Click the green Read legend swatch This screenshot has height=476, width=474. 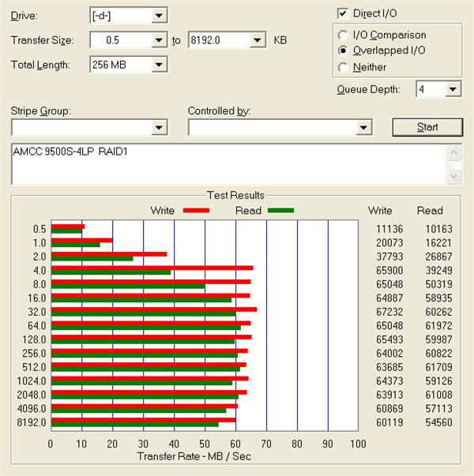click(280, 211)
